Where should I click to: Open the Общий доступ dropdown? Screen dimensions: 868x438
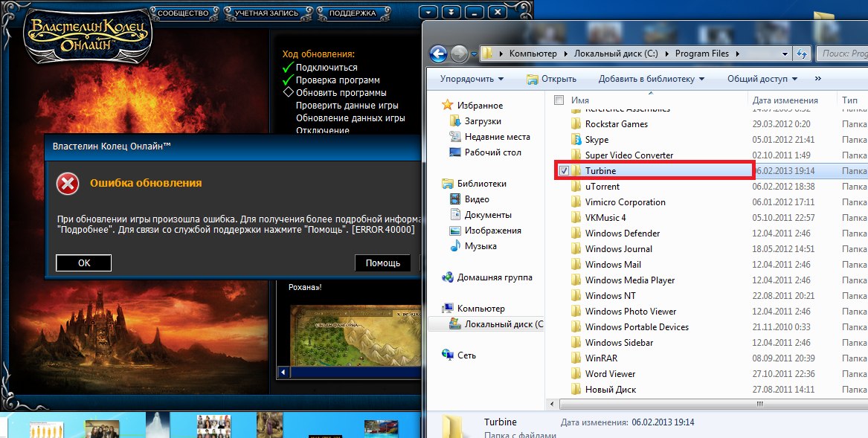coord(762,79)
